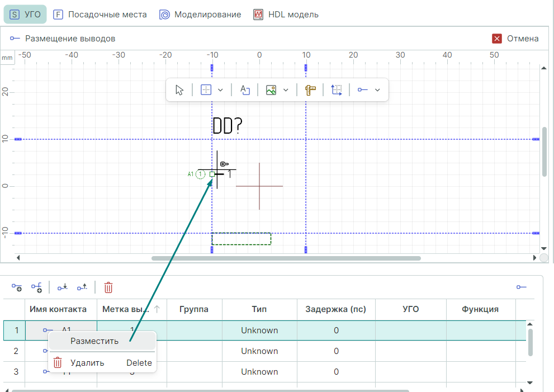Expand the pin placement tool dropdown
This screenshot has width=554, height=392.
point(377,90)
